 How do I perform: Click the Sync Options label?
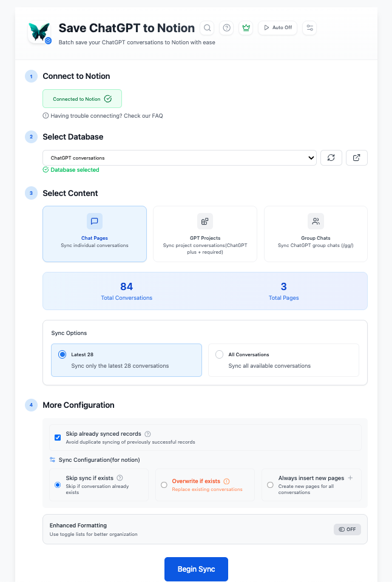[69, 333]
